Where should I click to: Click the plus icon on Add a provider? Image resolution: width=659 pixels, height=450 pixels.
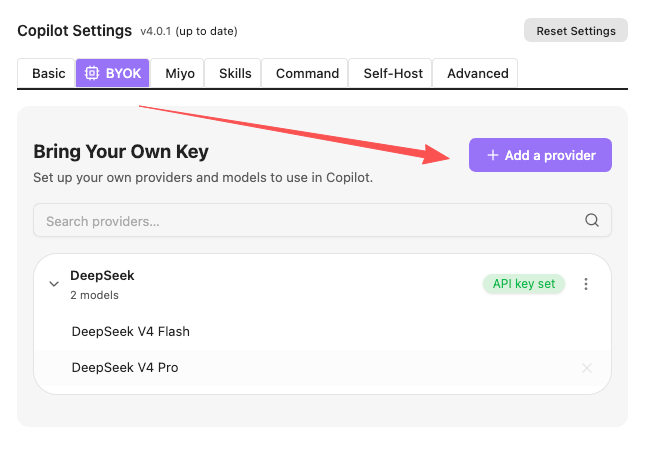click(493, 155)
